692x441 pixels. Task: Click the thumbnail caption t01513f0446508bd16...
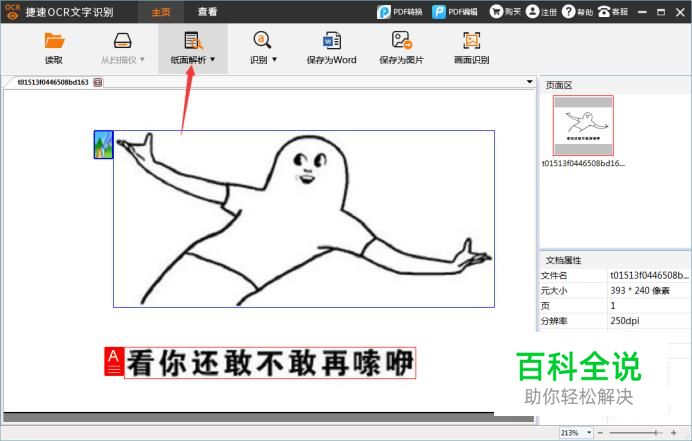coord(583,163)
